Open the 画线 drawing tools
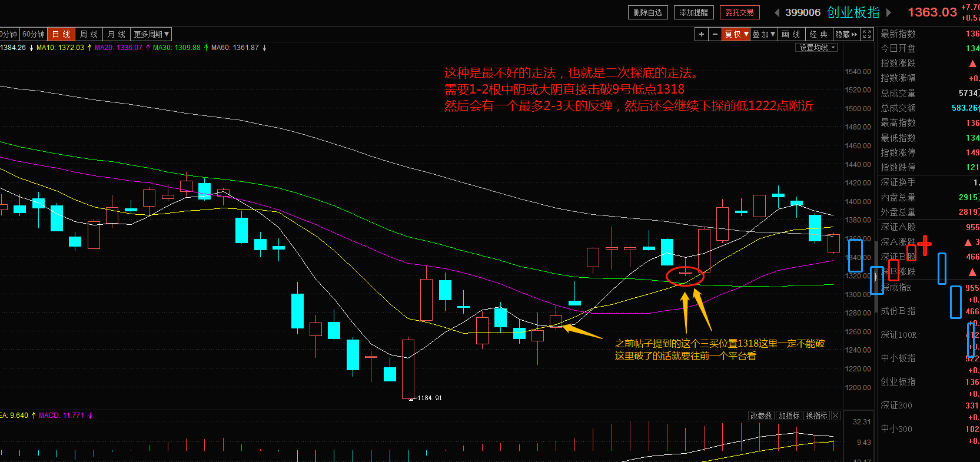Image resolution: width=980 pixels, height=462 pixels. pos(791,34)
